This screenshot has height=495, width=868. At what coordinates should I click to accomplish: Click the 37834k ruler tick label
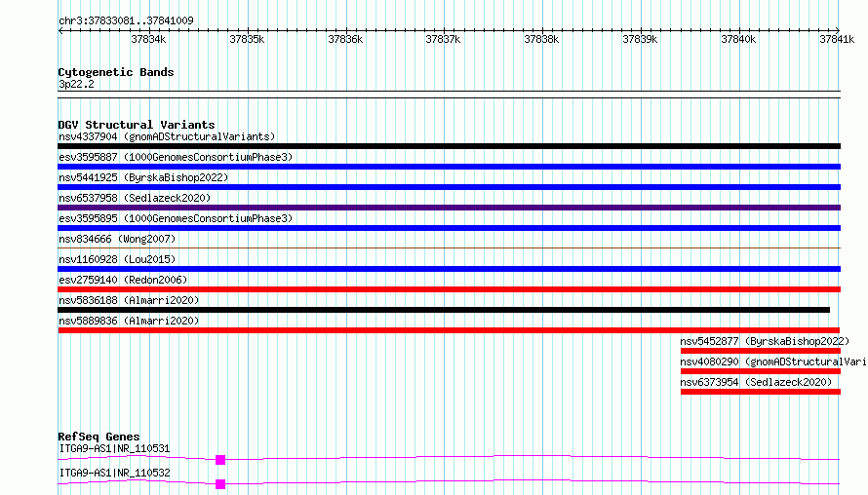[148, 39]
